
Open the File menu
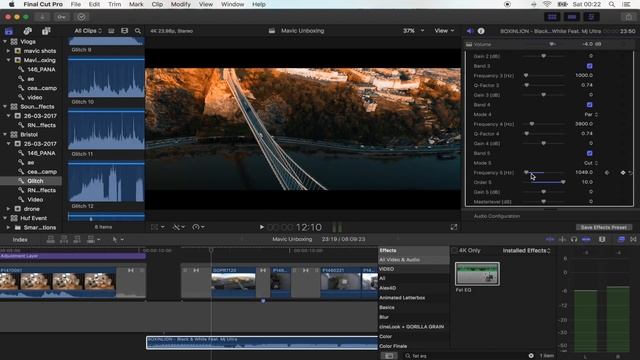76,4
